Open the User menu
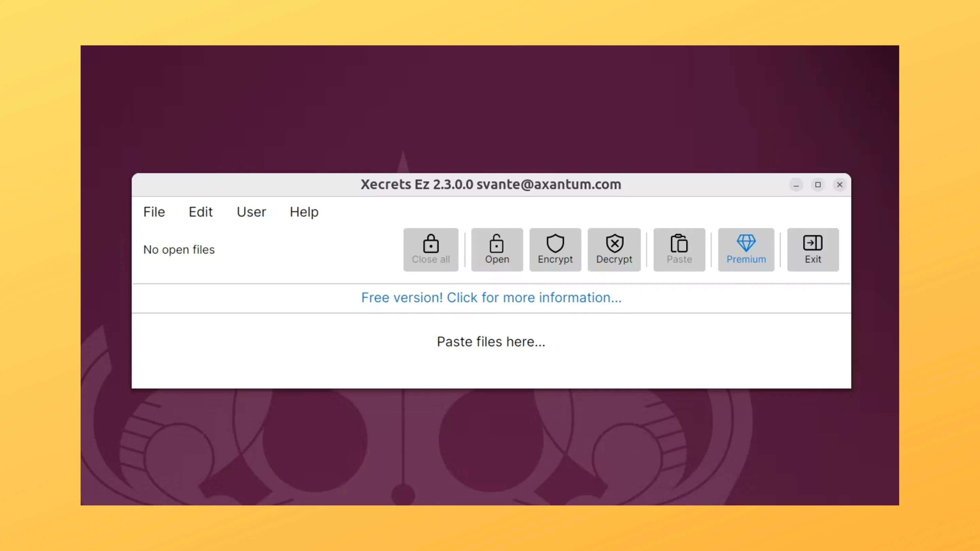 click(x=251, y=212)
